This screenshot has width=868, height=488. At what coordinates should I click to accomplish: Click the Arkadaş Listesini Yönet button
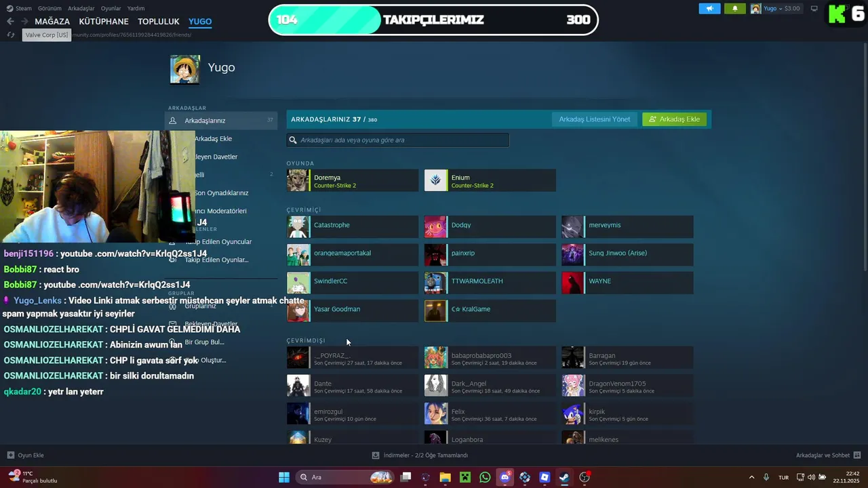pos(594,119)
